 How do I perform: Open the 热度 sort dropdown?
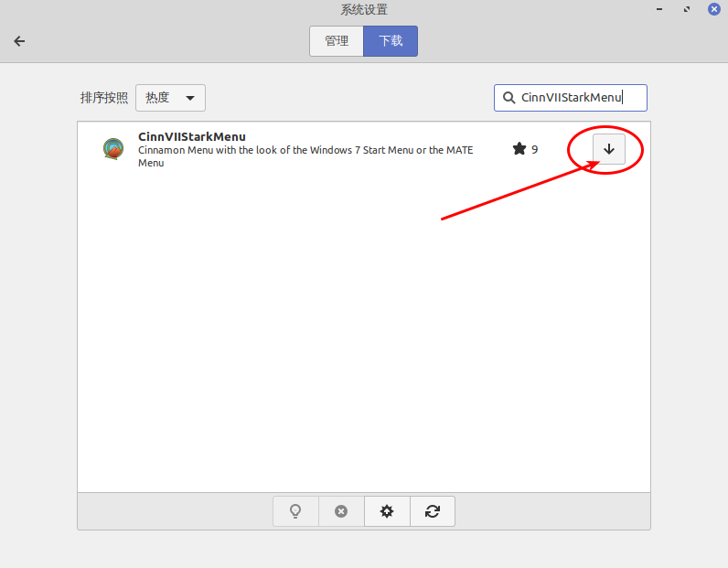[170, 98]
